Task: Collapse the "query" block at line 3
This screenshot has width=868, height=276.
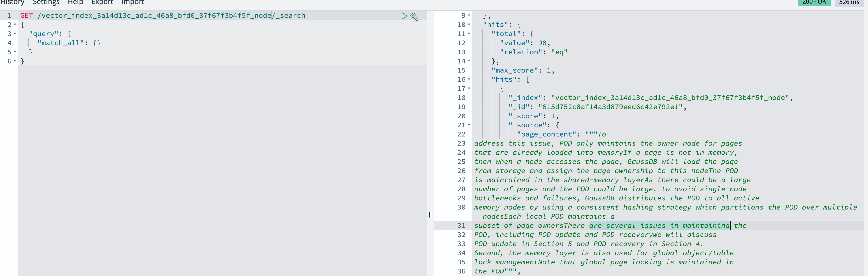Action: (15, 34)
